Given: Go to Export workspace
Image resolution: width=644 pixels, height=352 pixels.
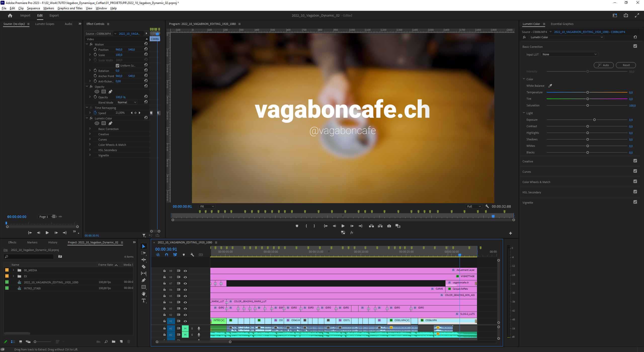Looking at the screenshot, I should 54,15.
